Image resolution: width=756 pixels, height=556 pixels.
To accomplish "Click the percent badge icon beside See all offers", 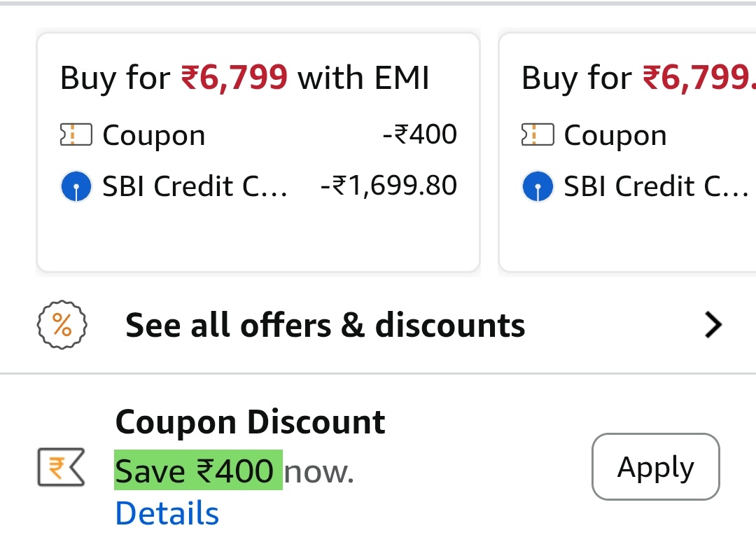I will [x=62, y=326].
